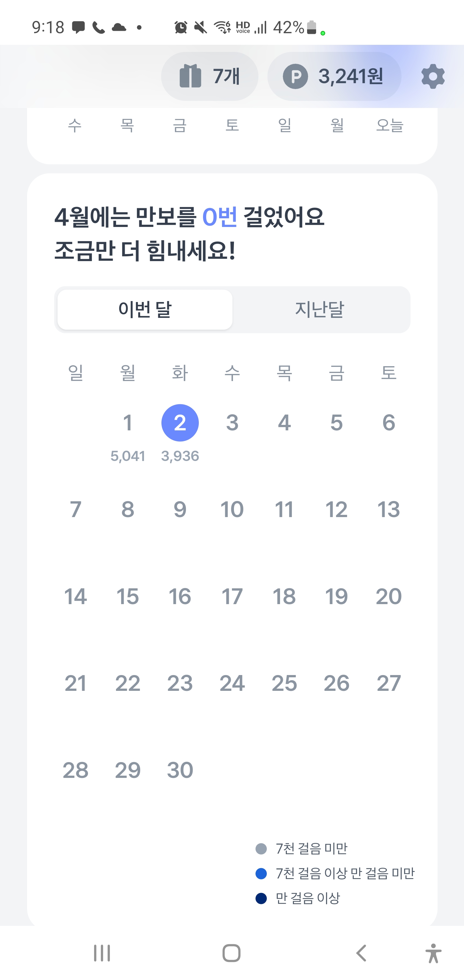Open recent apps navigation icon

click(102, 953)
